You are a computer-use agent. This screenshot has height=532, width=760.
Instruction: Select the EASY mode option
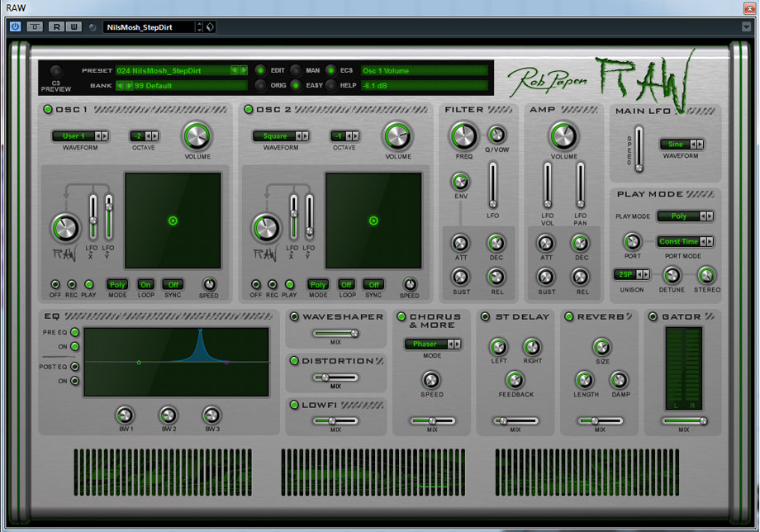(296, 85)
